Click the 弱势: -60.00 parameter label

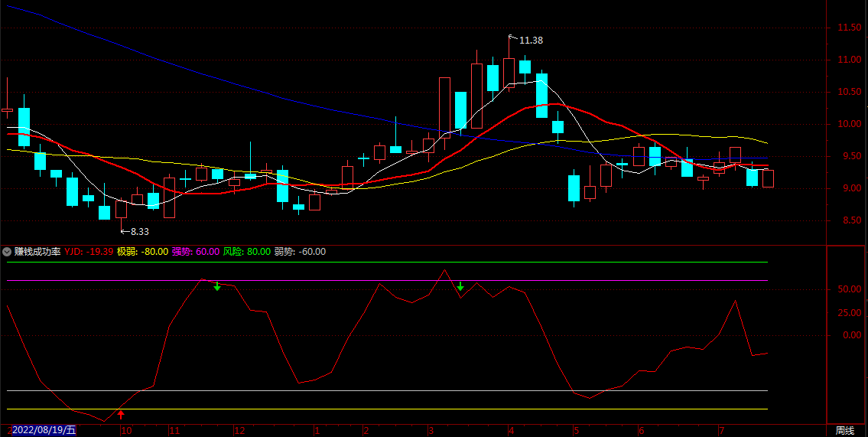click(x=300, y=252)
